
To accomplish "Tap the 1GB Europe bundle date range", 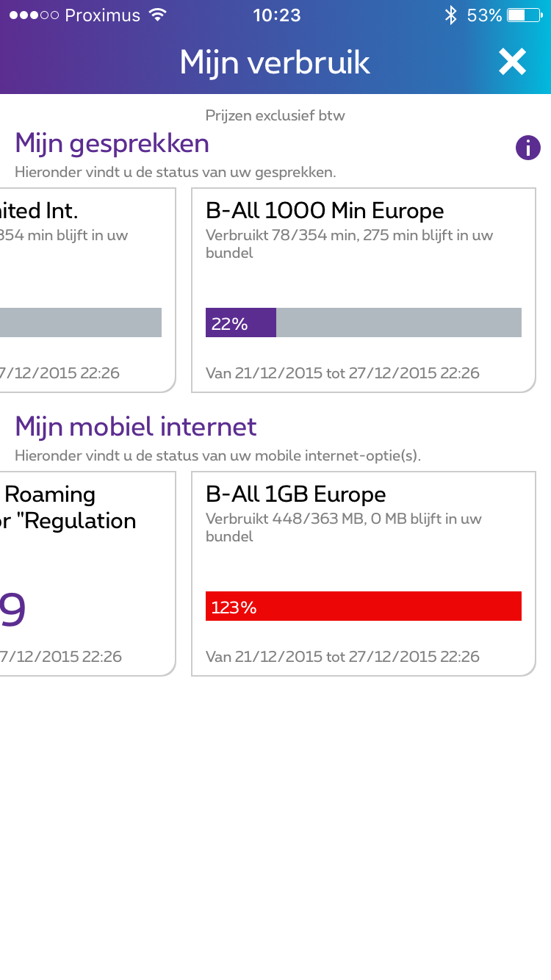I will tap(342, 657).
